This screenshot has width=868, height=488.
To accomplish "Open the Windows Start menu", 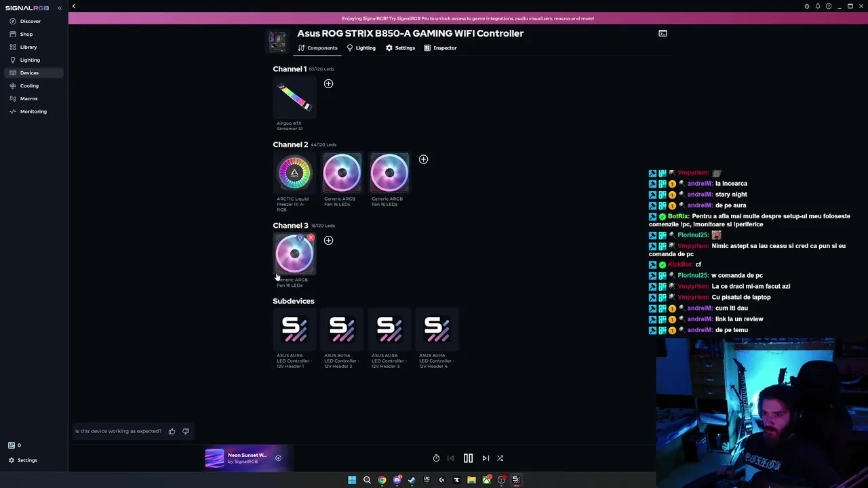I will [x=352, y=480].
